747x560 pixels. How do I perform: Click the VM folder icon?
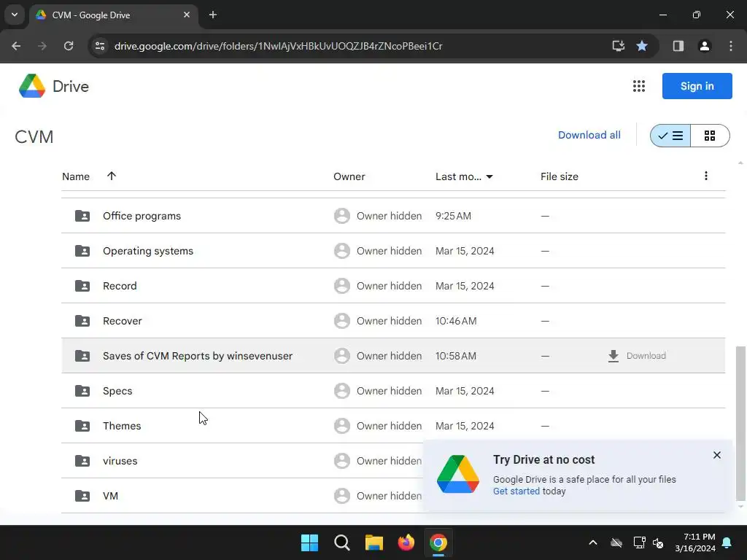pos(82,496)
